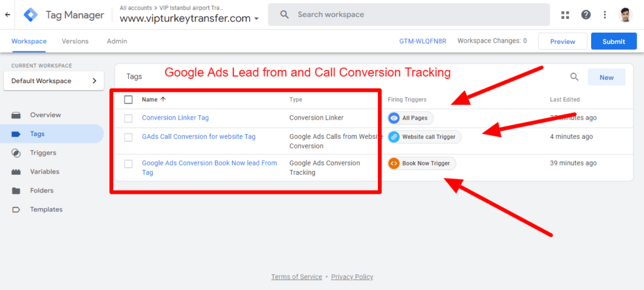Viewport: 644px width, 290px height.
Task: Click the Templates sidebar icon
Action: click(16, 209)
